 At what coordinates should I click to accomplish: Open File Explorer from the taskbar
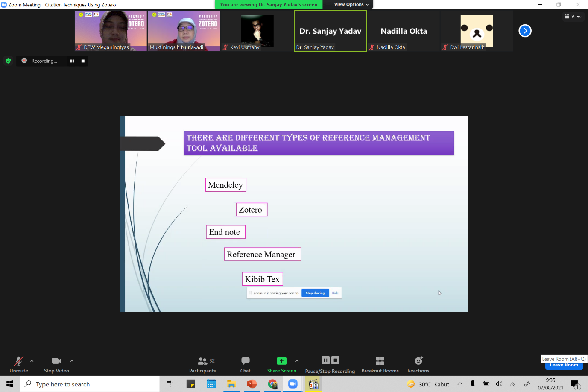(x=231, y=384)
